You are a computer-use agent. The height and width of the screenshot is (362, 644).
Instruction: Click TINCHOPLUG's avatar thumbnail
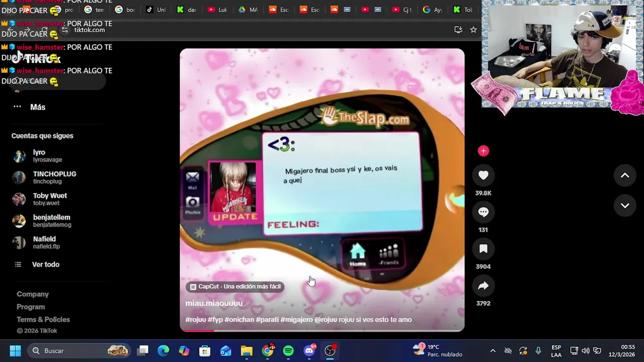19,177
